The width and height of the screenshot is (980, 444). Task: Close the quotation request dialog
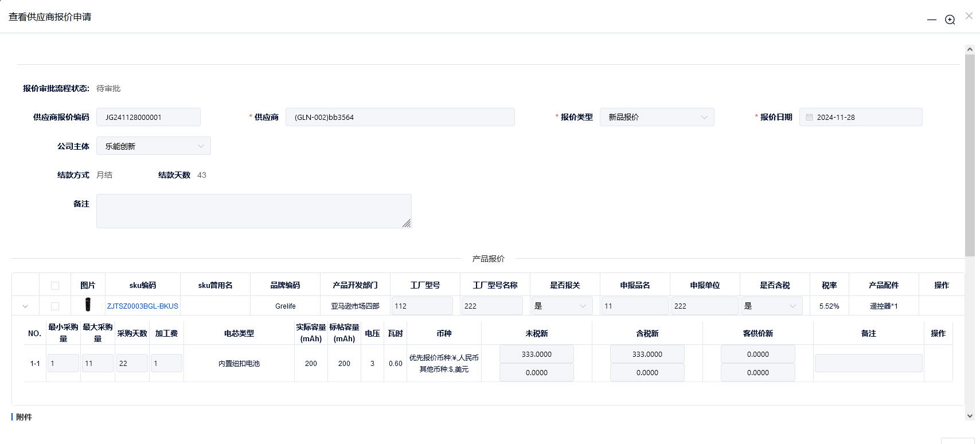pyautogui.click(x=969, y=16)
